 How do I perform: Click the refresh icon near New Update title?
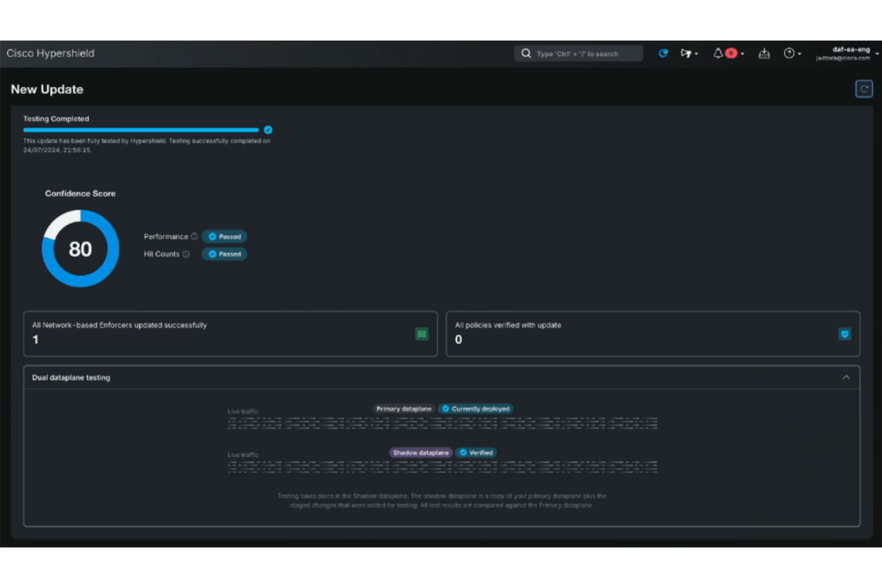(864, 88)
